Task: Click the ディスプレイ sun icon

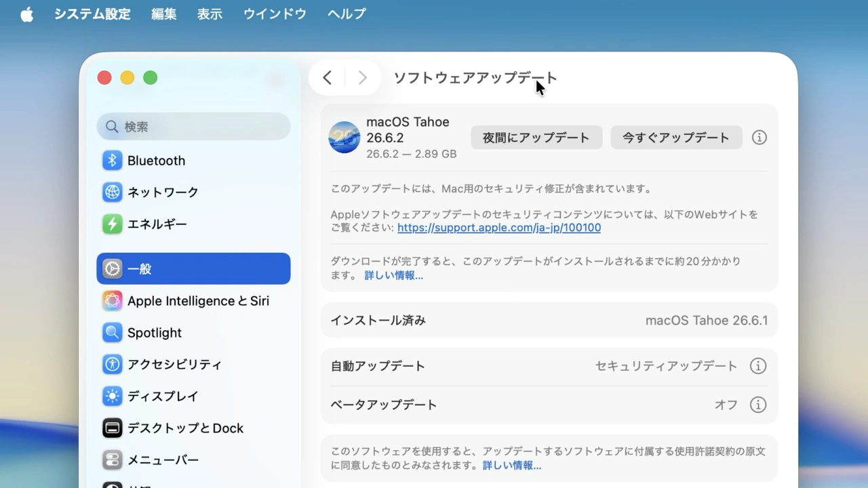Action: [x=112, y=396]
